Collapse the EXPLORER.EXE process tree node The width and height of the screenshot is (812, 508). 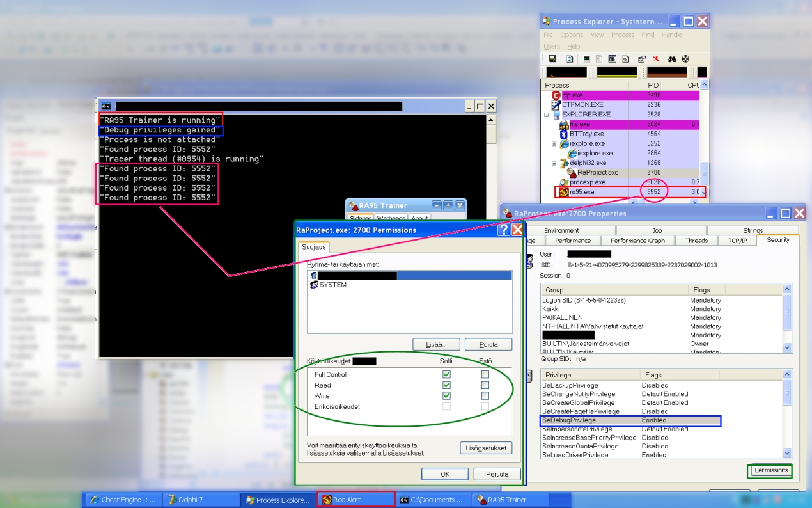547,115
